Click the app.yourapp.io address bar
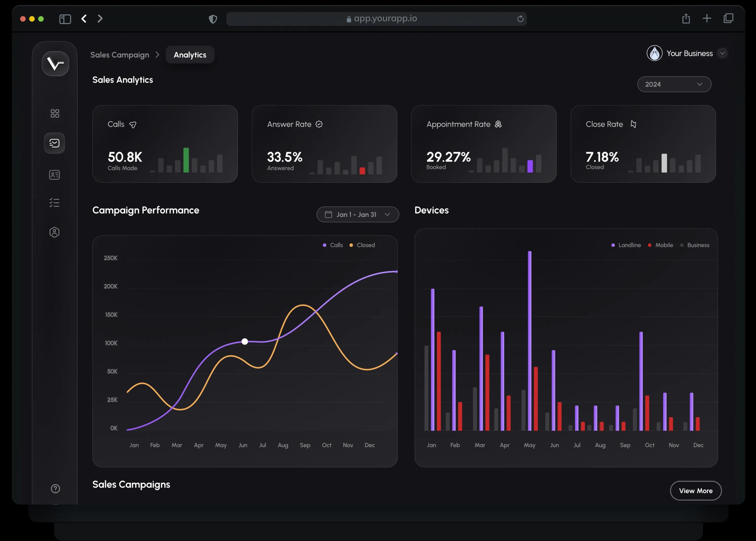The width and height of the screenshot is (756, 541). [x=376, y=19]
